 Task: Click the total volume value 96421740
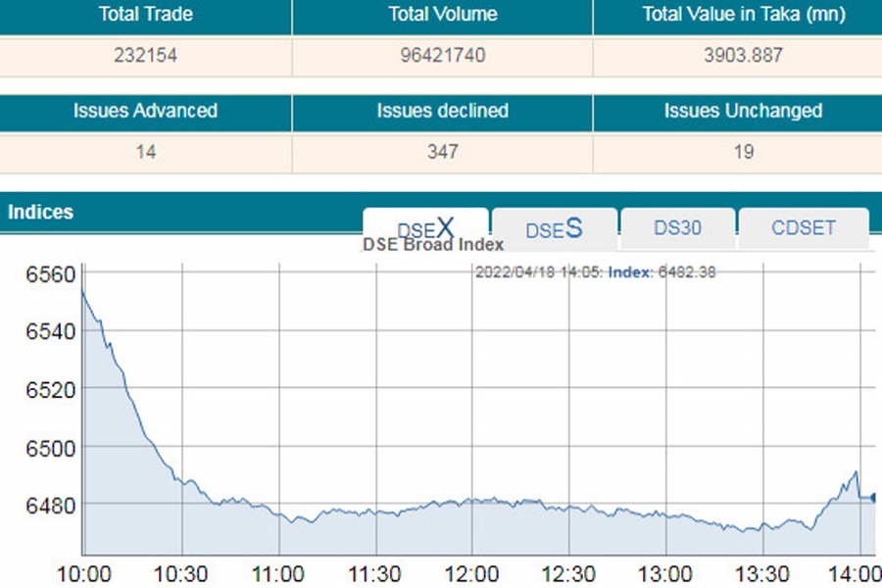pos(442,55)
